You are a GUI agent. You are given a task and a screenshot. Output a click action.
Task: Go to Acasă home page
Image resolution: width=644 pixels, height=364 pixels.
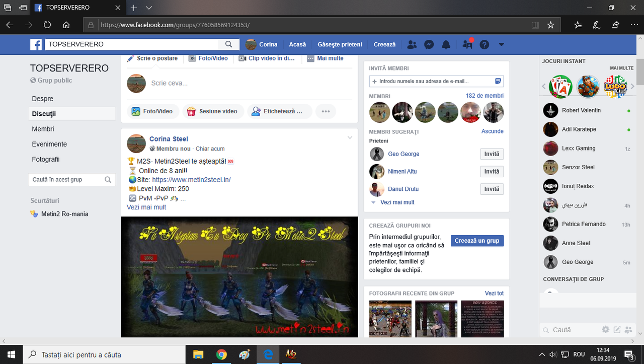click(x=297, y=44)
